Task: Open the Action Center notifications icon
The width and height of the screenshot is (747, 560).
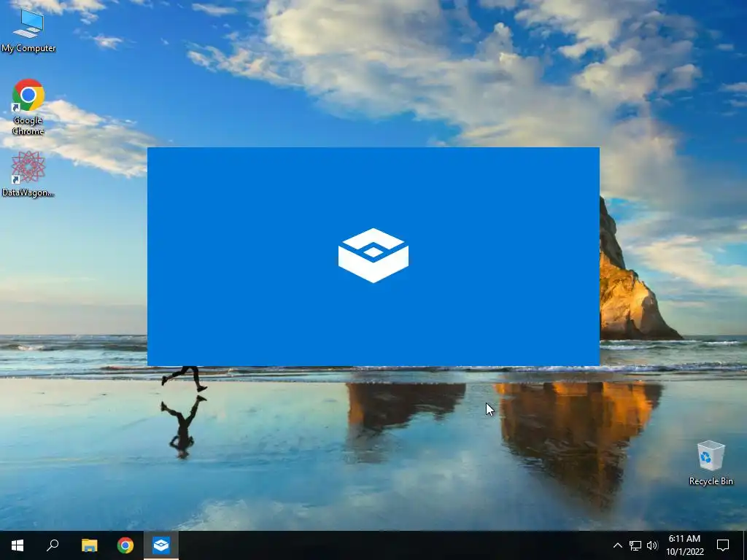Action: tap(723, 545)
